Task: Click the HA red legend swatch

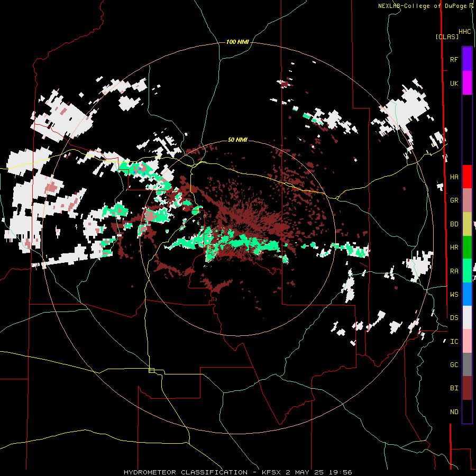Action: coord(467,177)
